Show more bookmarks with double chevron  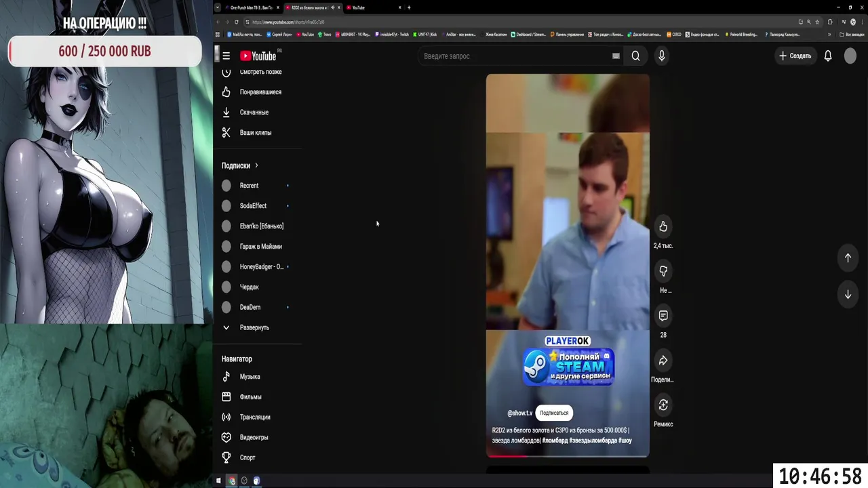pyautogui.click(x=829, y=35)
